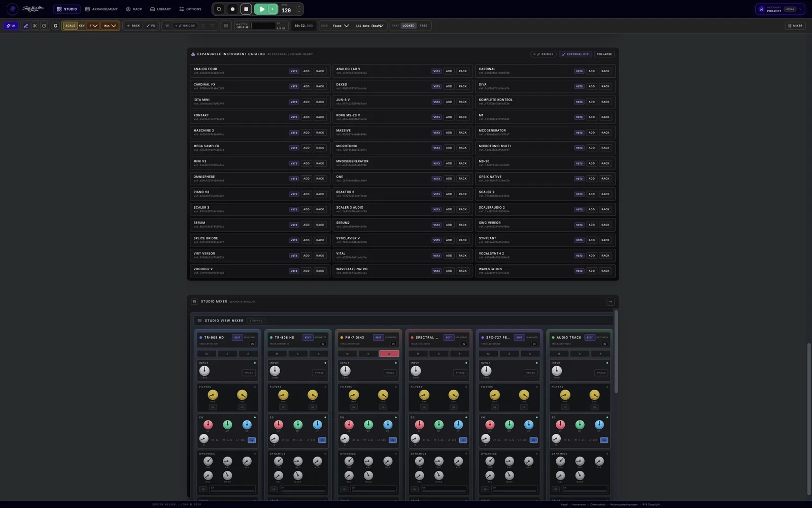Add the Serum instrument
The width and height of the screenshot is (812, 508).
click(306, 225)
